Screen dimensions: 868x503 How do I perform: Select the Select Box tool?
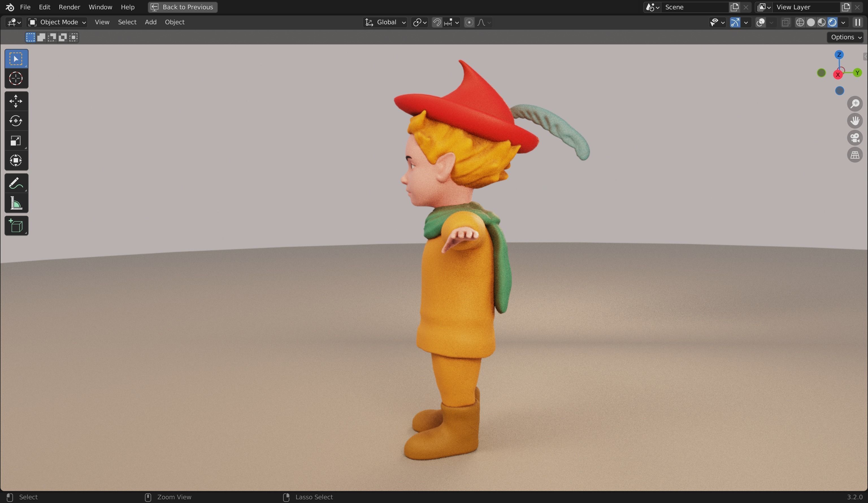coord(16,59)
